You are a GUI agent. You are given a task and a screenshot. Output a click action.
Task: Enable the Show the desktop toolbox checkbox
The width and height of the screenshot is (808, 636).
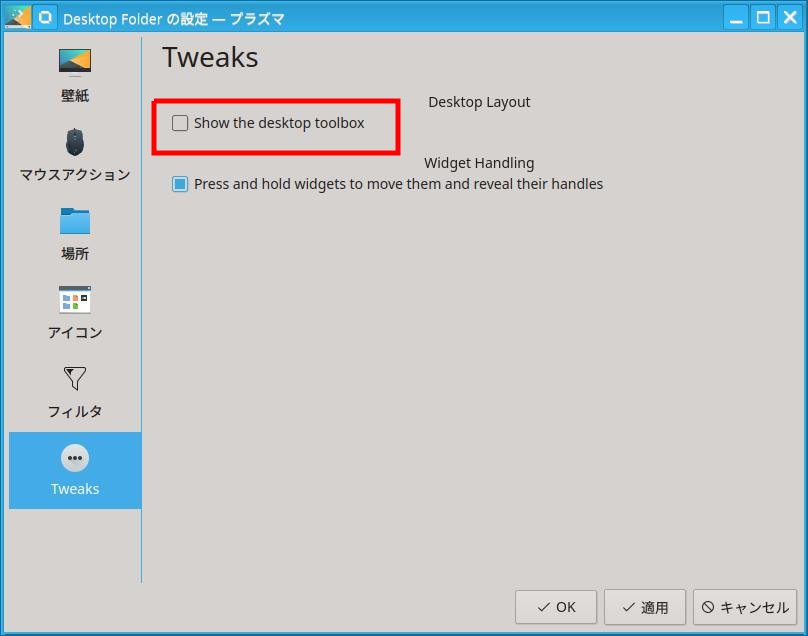click(x=180, y=123)
